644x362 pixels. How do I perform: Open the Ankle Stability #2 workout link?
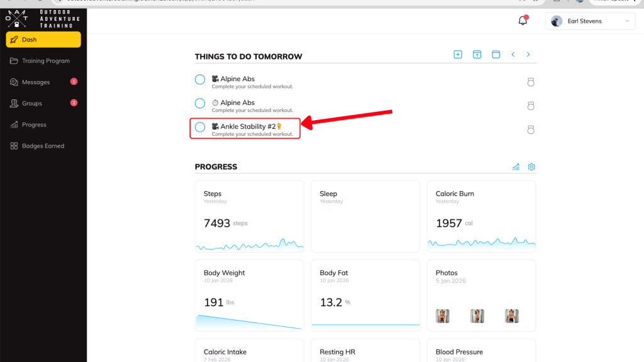[248, 126]
